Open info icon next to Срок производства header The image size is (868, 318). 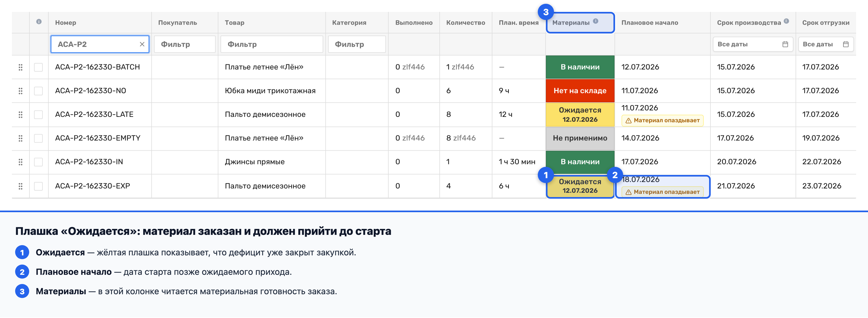786,21
